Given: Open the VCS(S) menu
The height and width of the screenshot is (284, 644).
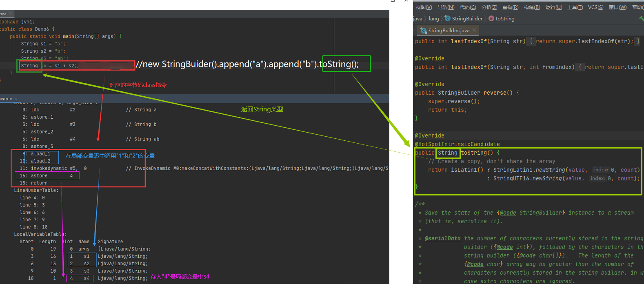Looking at the screenshot, I should coord(596,7).
